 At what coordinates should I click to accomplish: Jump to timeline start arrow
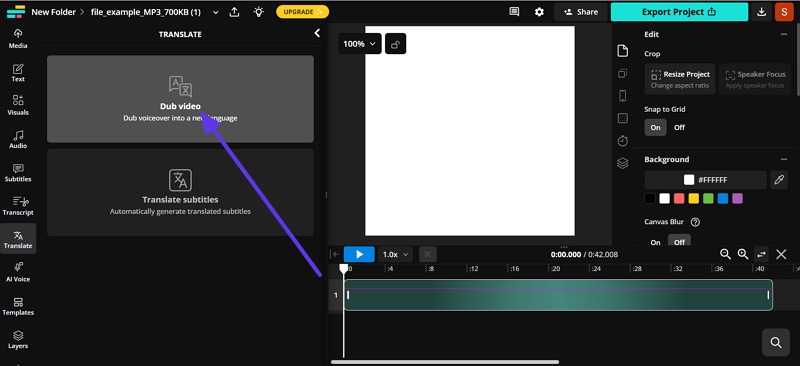click(x=335, y=254)
